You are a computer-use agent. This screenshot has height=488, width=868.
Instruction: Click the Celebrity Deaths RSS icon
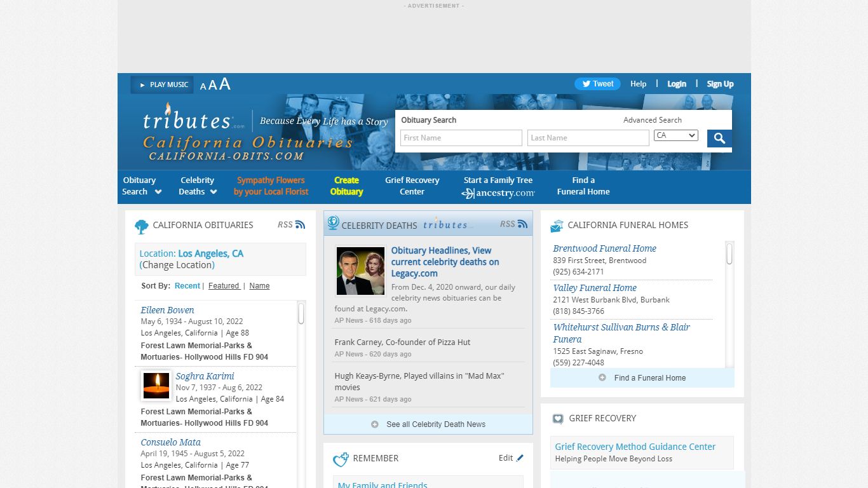pyautogui.click(x=522, y=224)
